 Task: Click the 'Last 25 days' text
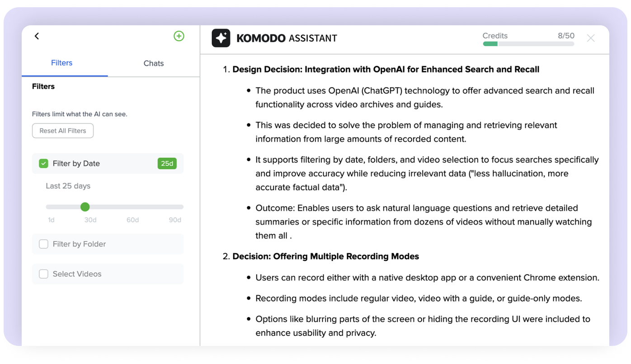68,186
